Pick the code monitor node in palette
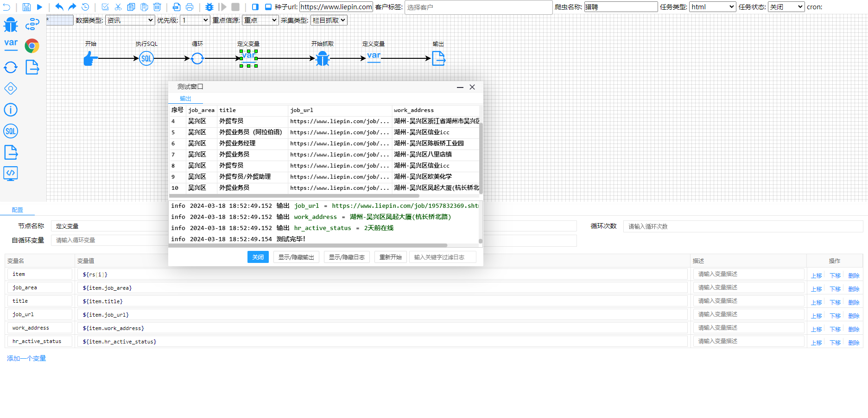This screenshot has width=868, height=418. (11, 174)
